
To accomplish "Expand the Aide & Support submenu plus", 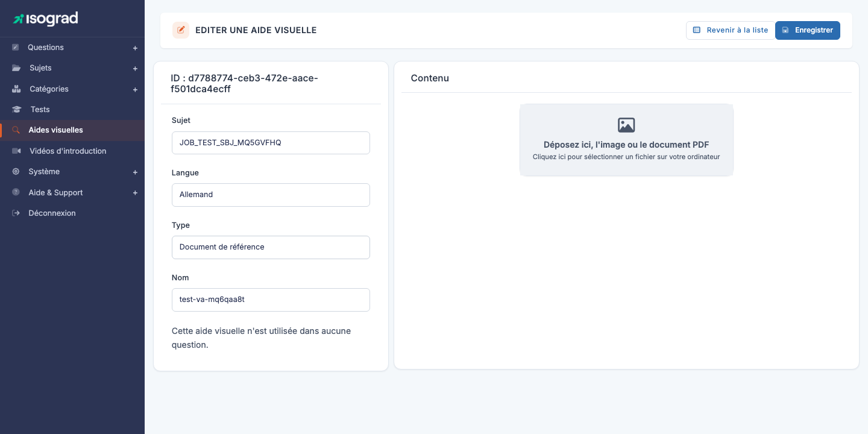I will (x=135, y=193).
